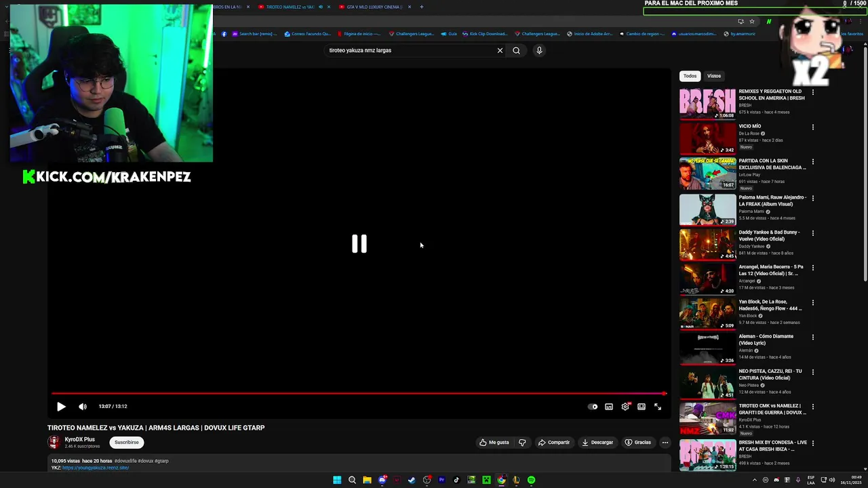The image size is (868, 488).
Task: Click the dislike thumbs-down button
Action: (522, 443)
